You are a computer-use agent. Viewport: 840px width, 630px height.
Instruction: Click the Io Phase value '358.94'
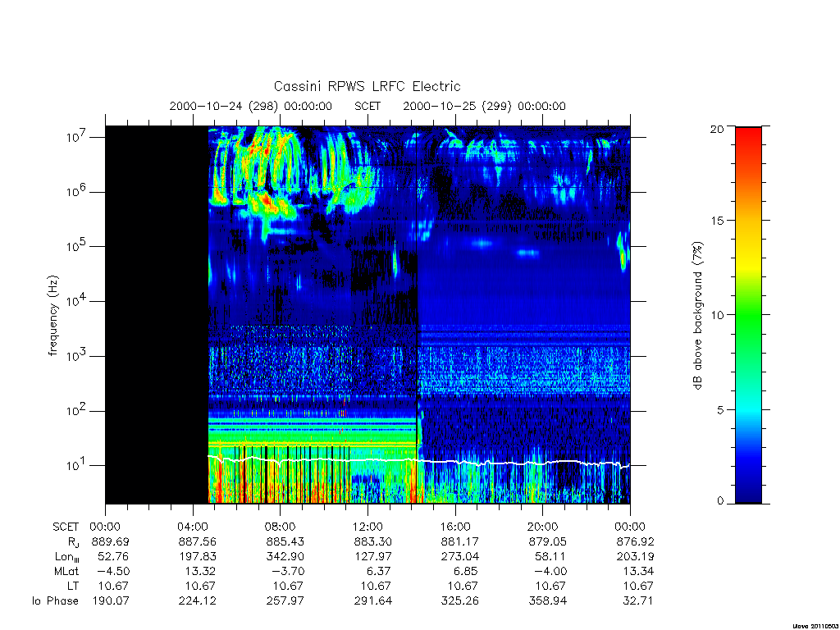548,601
